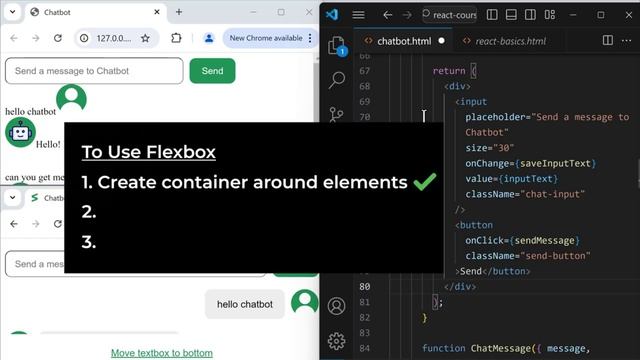Toggle the bottom panel layout icon

(511, 15)
